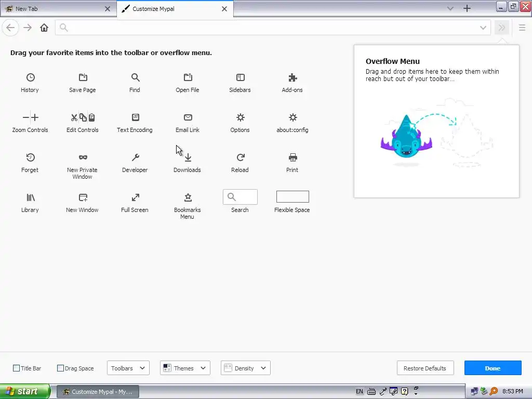Viewport: 532px width, 399px height.
Task: Select the Email Link envelope icon
Action: tap(188, 117)
